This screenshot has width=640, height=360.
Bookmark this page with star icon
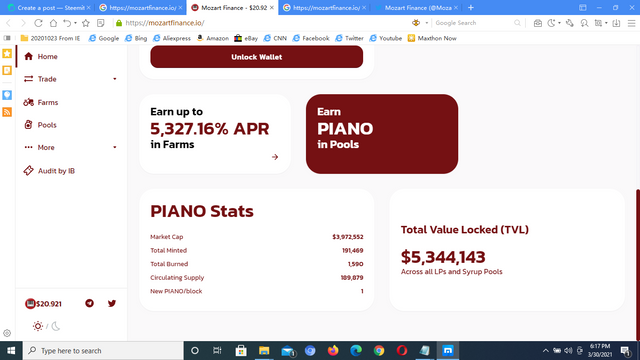pyautogui.click(x=86, y=23)
